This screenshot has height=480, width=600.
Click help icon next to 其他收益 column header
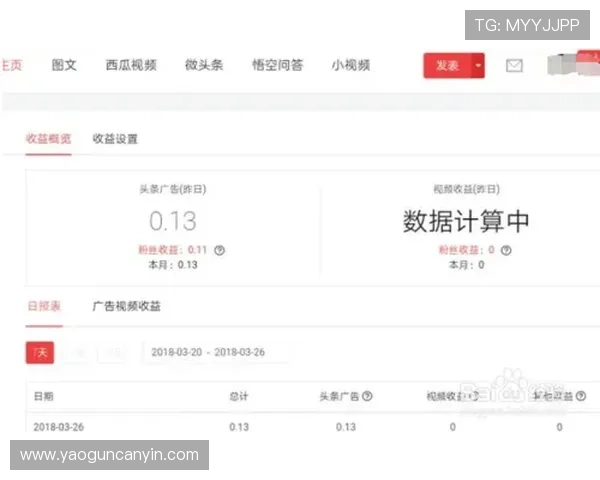(x=580, y=396)
